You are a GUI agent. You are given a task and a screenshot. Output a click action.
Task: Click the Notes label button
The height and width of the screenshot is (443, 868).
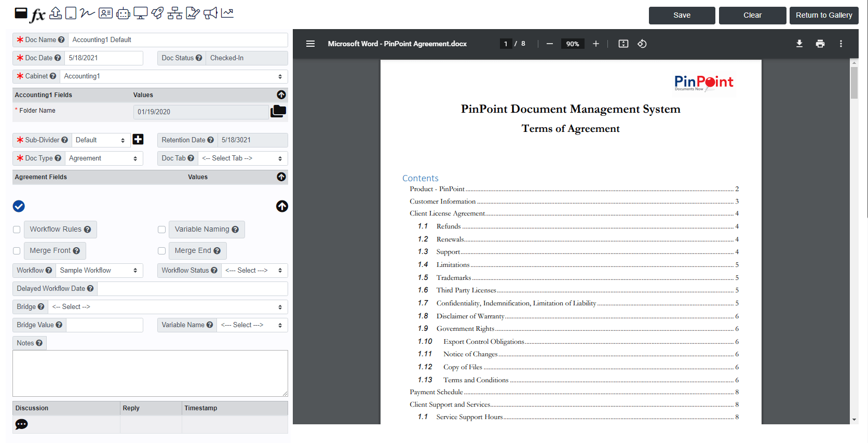[x=30, y=343]
